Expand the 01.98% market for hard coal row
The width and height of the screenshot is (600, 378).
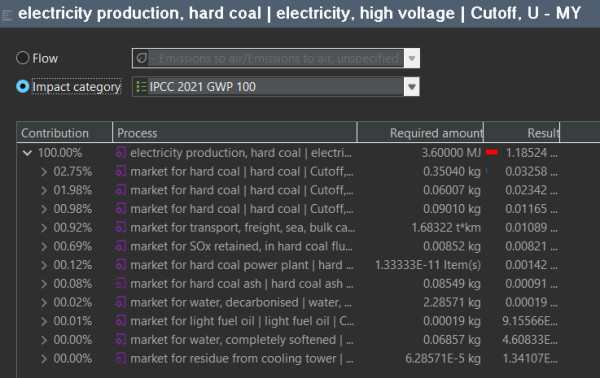click(44, 191)
